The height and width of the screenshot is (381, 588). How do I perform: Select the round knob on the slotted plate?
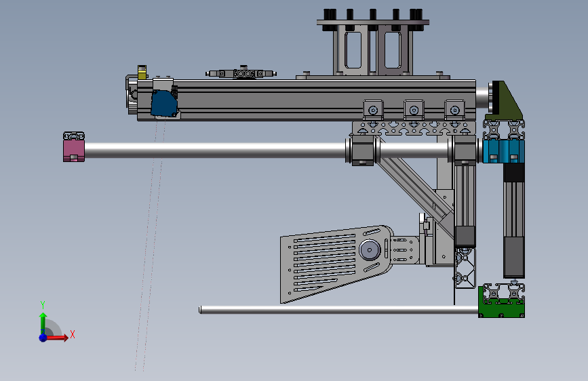370,249
